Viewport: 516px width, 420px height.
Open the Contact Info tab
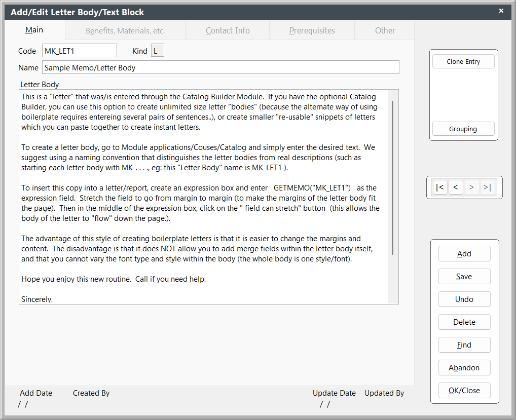228,30
